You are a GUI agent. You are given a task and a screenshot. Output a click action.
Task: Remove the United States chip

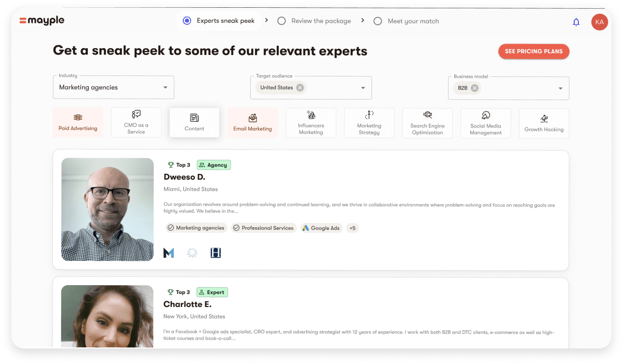point(300,88)
